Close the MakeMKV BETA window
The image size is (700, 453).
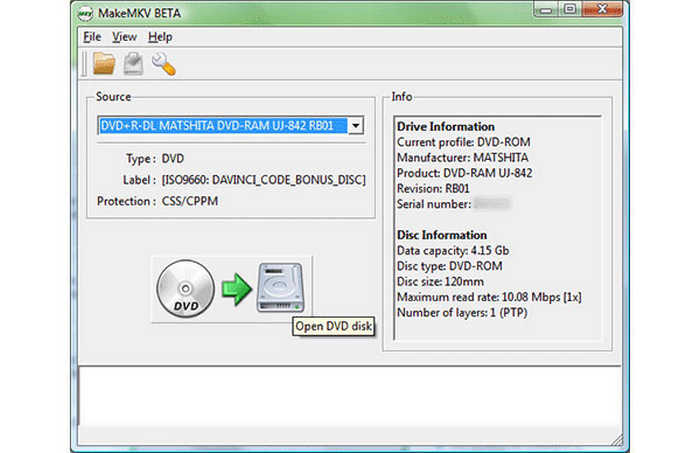click(x=602, y=9)
